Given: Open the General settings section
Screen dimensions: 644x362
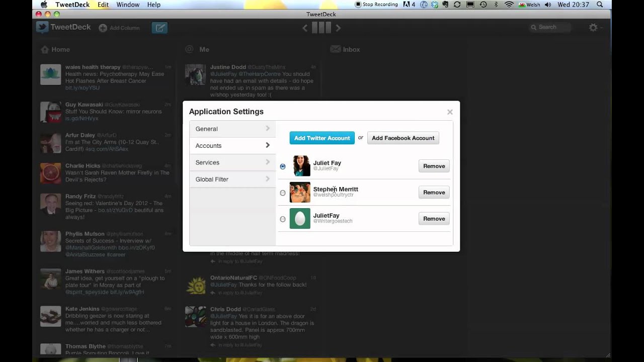Looking at the screenshot, I should pyautogui.click(x=232, y=129).
